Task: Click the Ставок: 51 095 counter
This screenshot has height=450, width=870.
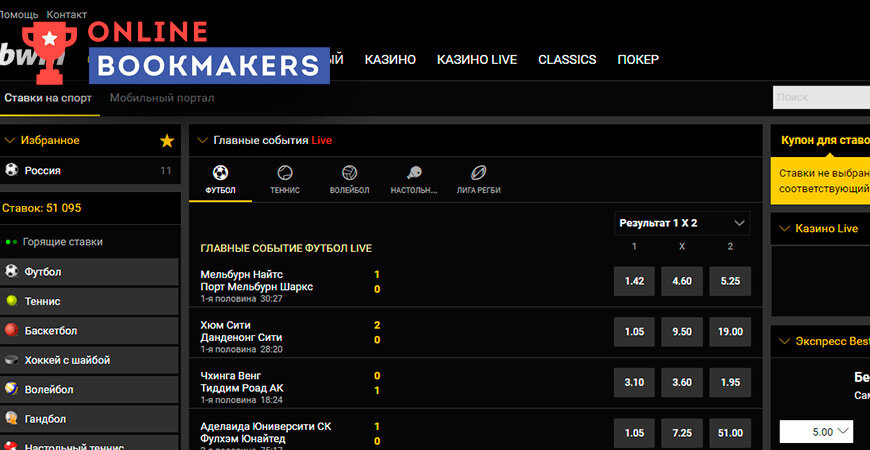Action: [x=42, y=209]
